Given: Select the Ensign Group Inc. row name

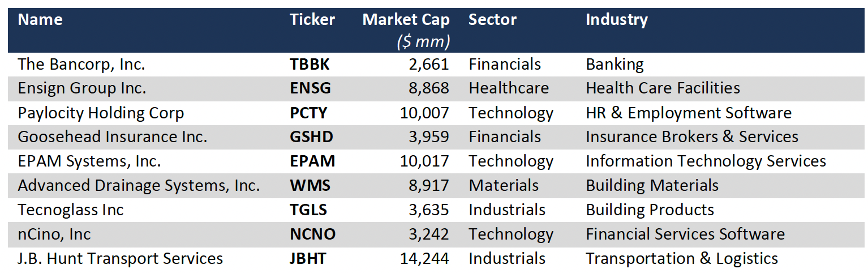Looking at the screenshot, I should coord(82,89).
